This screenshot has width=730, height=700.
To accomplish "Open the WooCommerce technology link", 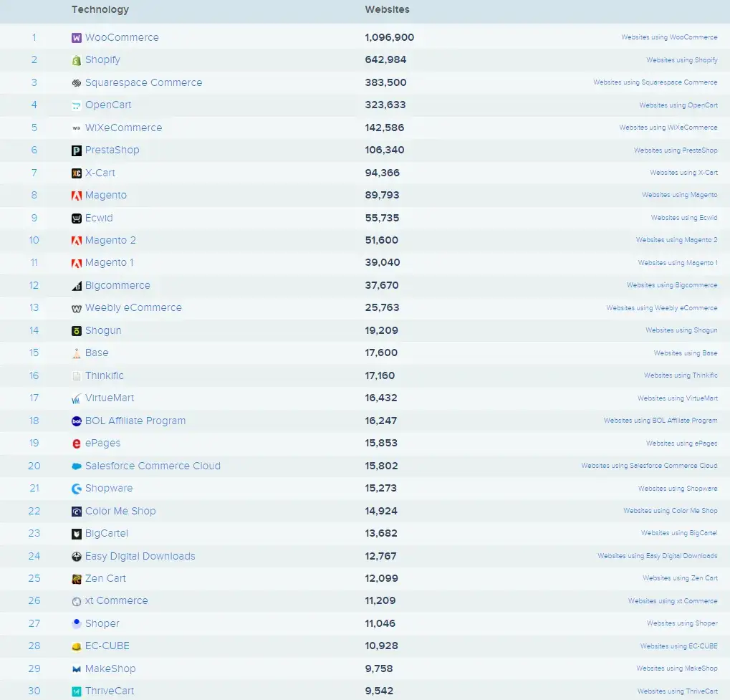I will coord(122,37).
